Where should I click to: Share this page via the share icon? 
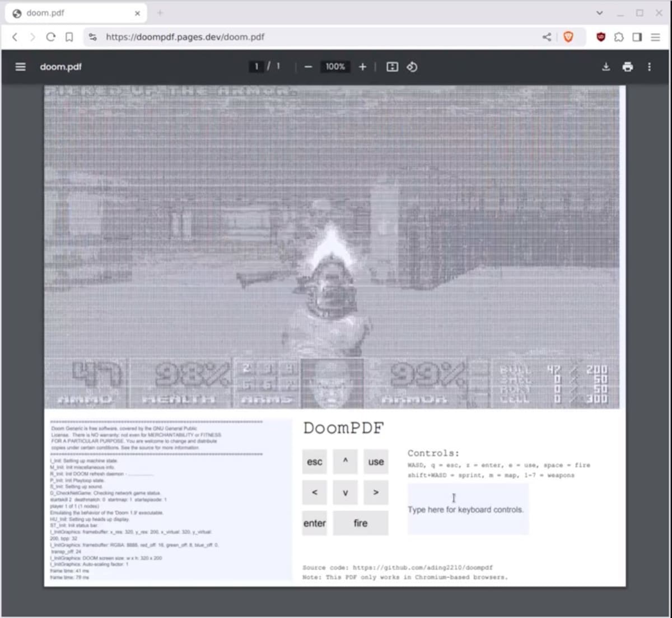pos(547,37)
